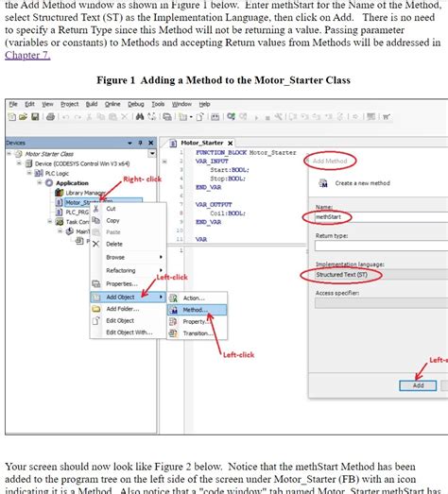Close the Devices panel
The height and width of the screenshot is (494, 448).
[151, 143]
